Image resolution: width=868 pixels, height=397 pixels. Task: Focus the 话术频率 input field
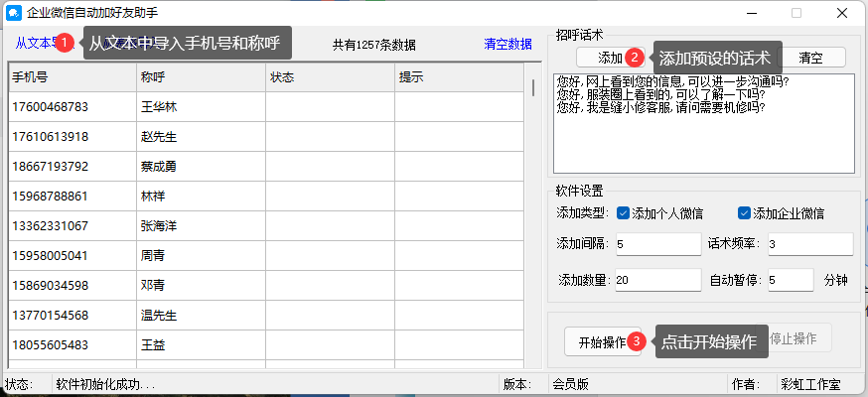(x=810, y=244)
